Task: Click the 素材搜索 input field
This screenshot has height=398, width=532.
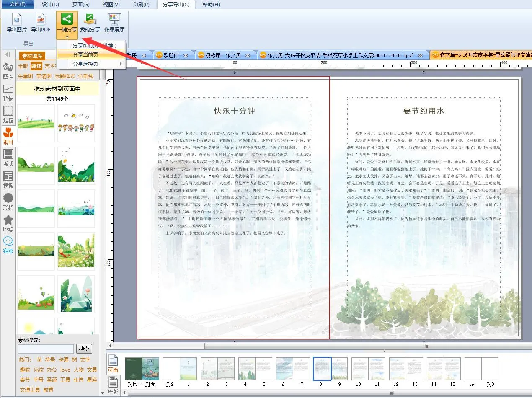Action: [x=46, y=349]
